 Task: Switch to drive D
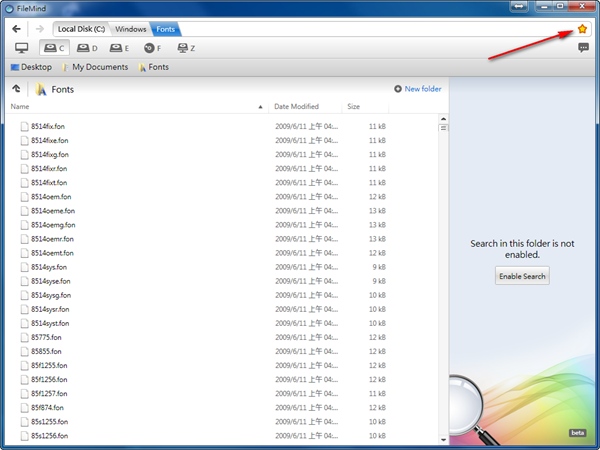click(87, 48)
